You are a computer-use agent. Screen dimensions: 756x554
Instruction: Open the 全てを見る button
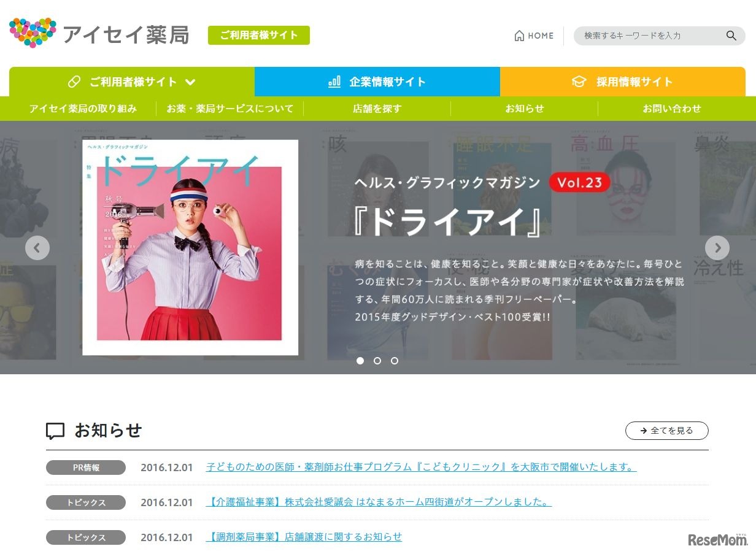click(x=667, y=431)
